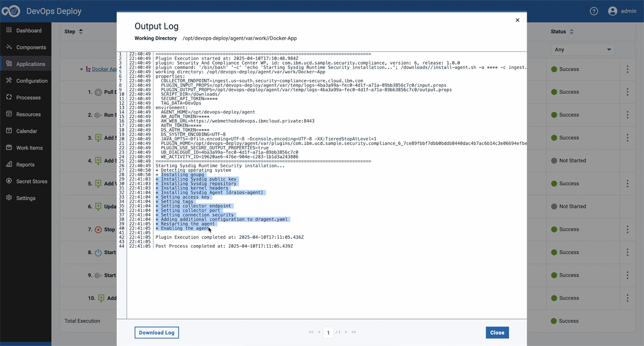Go to next log page arrow
644x346 pixels.
point(346,333)
